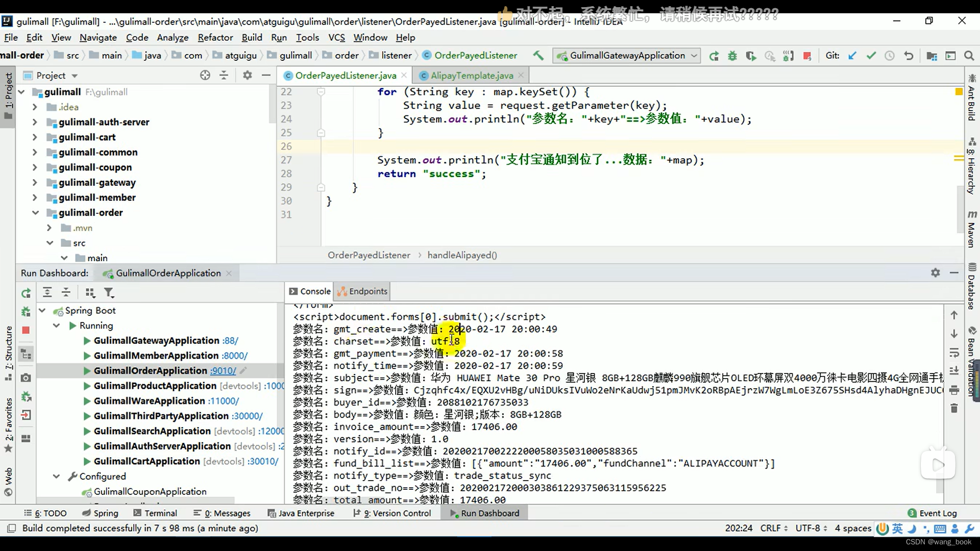Click red Stop button in Run Dashboard sidebar
The image size is (980, 551).
pos(26,330)
